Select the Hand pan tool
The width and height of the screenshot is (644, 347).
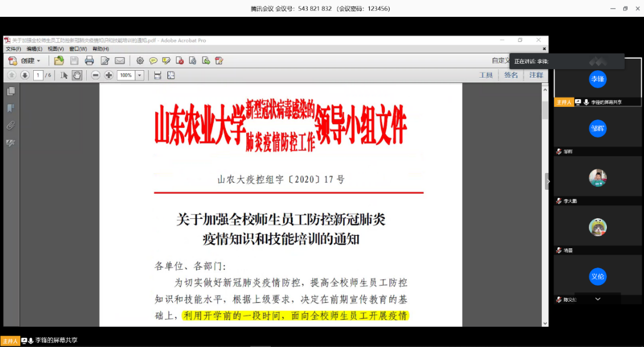pyautogui.click(x=77, y=75)
